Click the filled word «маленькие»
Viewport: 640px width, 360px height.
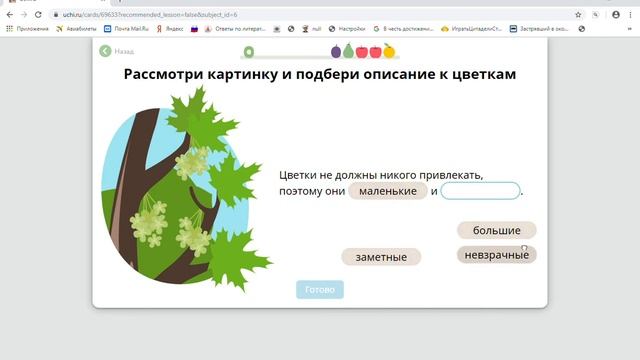[x=388, y=191]
